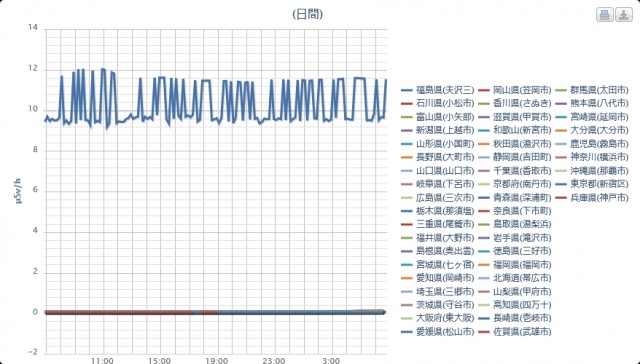Toggle the 福島県(夫沢三) series in the legend
640x364 pixels.
click(x=438, y=90)
